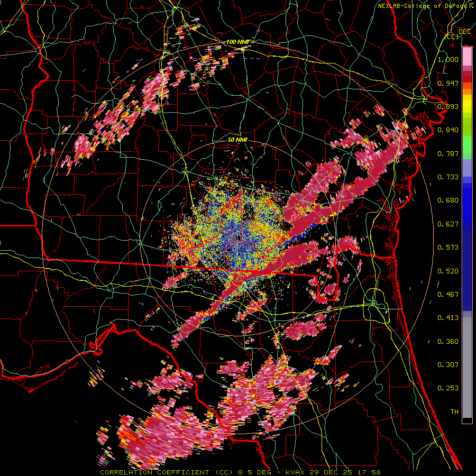Screen dimensions: 476x476
Task: Click the 0.787 legend value
Action: click(x=448, y=153)
